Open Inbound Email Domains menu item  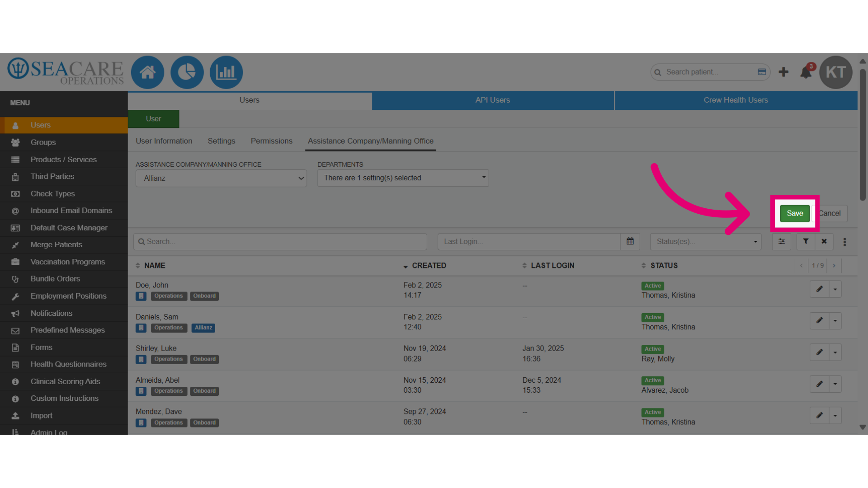point(64,211)
